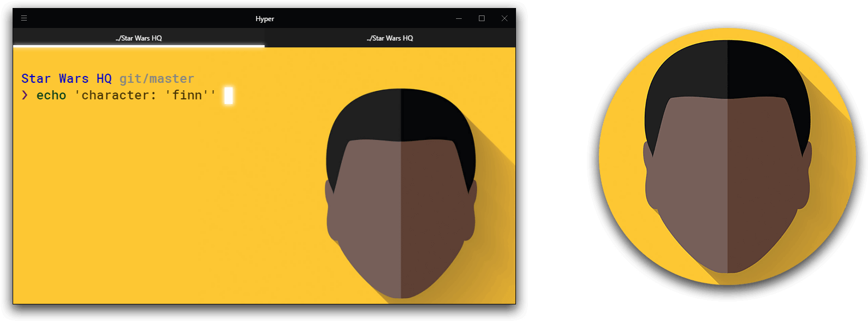
Task: Click the Hyper window title text
Action: tap(265, 19)
